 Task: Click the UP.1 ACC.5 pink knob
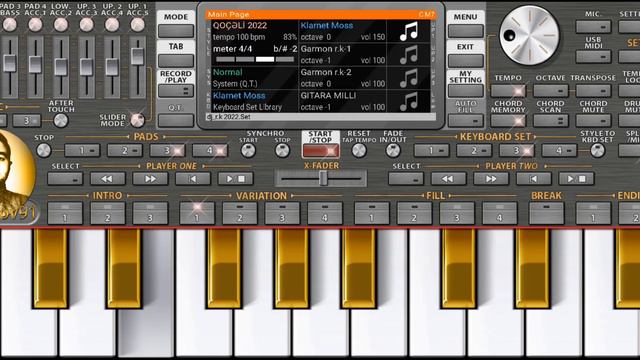(x=138, y=25)
